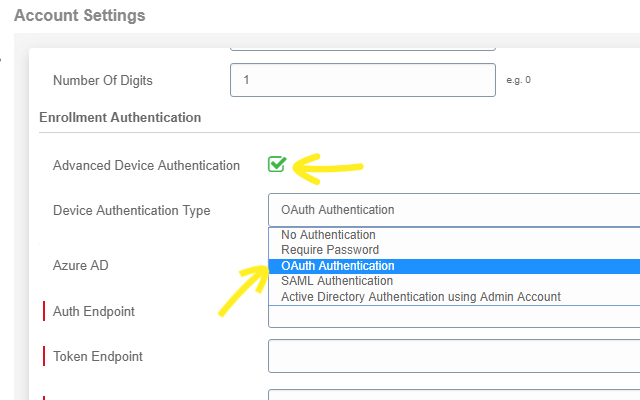This screenshot has width=640, height=400.
Task: Click the Number Of Digits label
Action: click(x=103, y=80)
